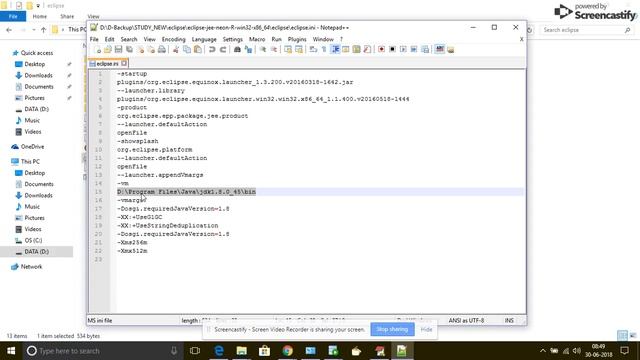Copy selection using the toolbar Copy icon
This screenshot has height=360, width=640.
[x=187, y=49]
